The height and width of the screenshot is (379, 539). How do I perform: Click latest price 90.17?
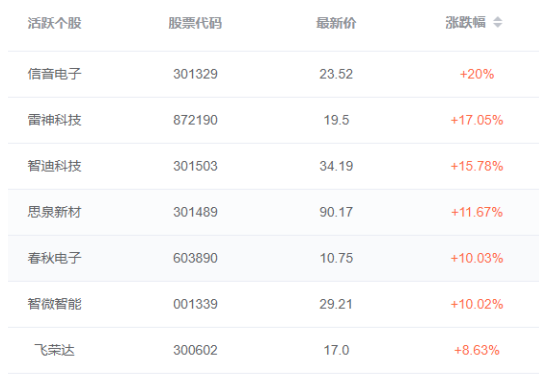pos(336,212)
